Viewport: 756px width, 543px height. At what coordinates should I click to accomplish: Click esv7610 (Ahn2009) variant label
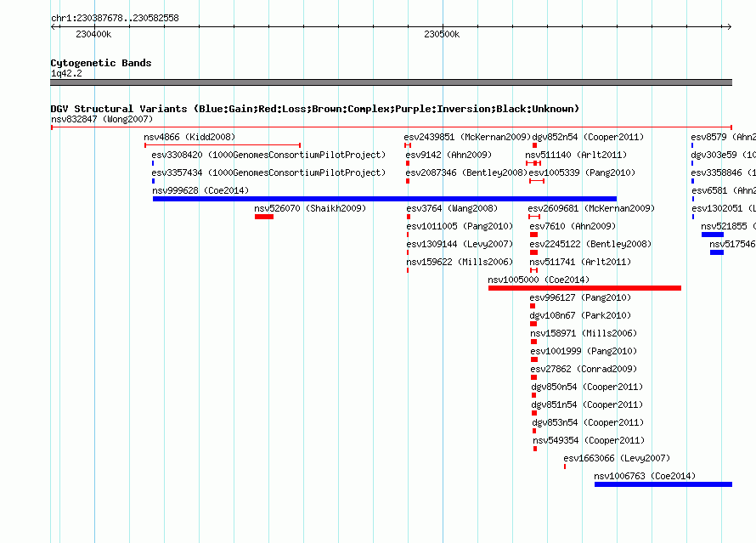point(573,226)
